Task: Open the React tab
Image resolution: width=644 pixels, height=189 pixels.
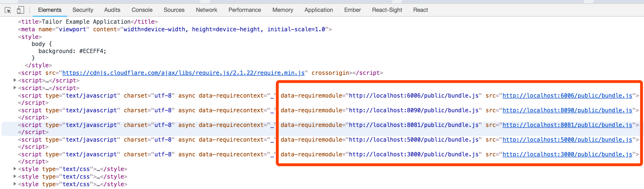Action: (x=421, y=10)
